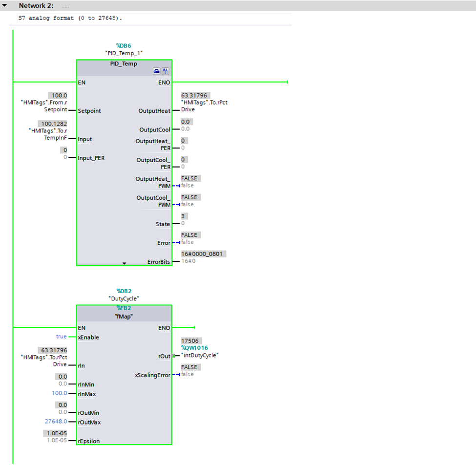Select the OutputCool pin label
This screenshot has height=467, width=476.
tap(155, 130)
